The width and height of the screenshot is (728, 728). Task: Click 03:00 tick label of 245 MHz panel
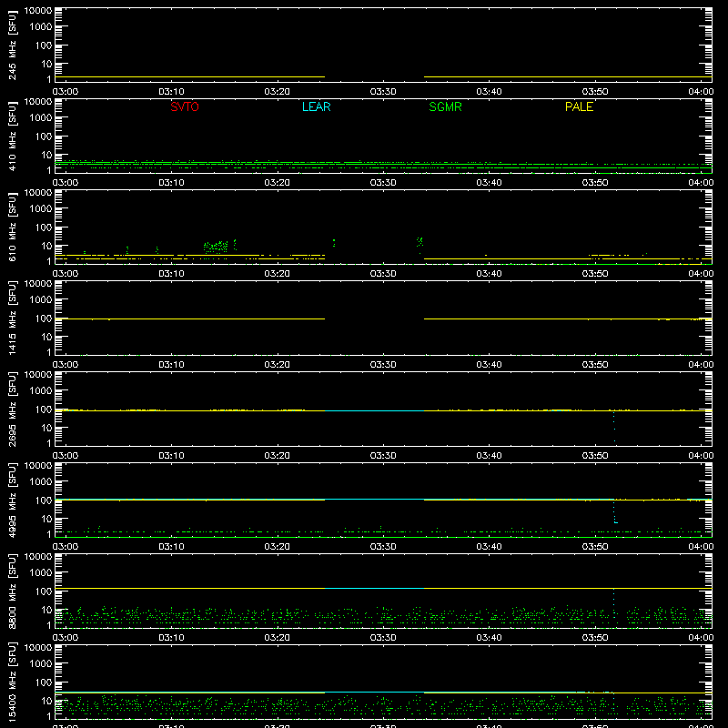(x=66, y=92)
